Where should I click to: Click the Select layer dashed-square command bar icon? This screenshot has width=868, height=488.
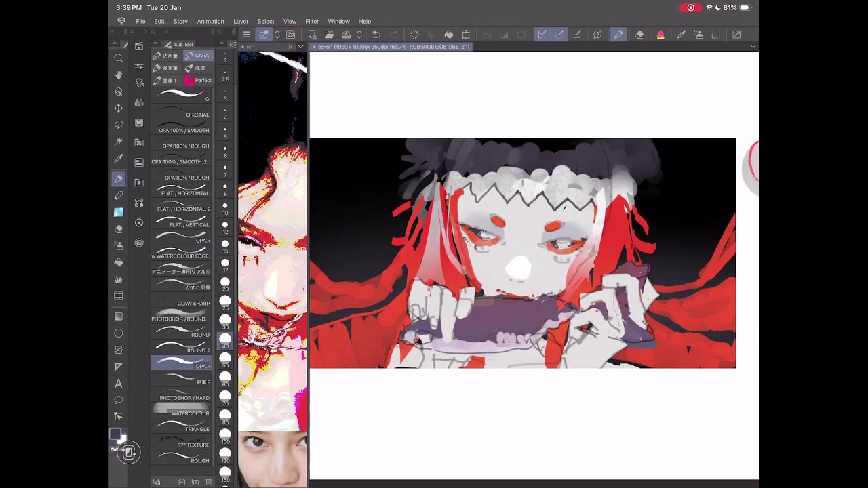coord(715,35)
